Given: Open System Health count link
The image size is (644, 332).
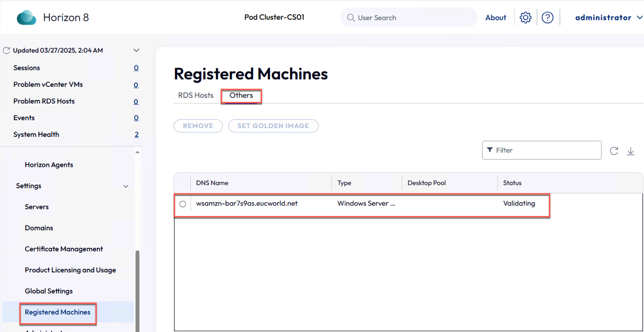Looking at the screenshot, I should [x=136, y=134].
